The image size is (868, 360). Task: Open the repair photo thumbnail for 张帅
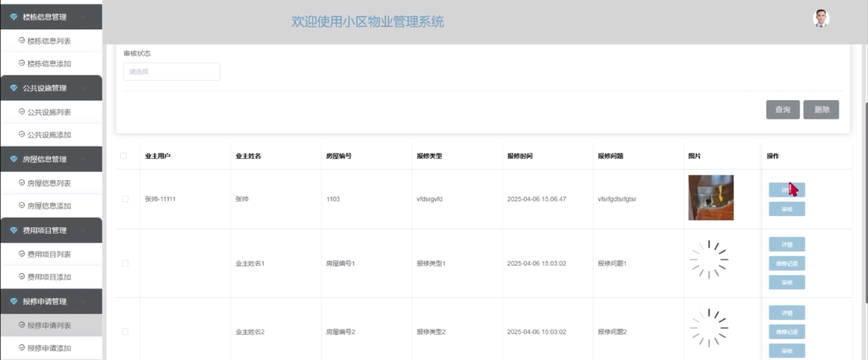tap(711, 198)
